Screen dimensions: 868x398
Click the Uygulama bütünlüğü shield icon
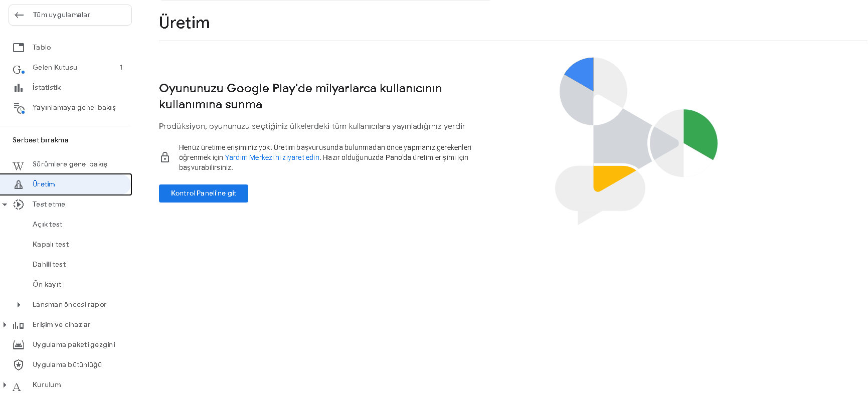[x=19, y=365]
